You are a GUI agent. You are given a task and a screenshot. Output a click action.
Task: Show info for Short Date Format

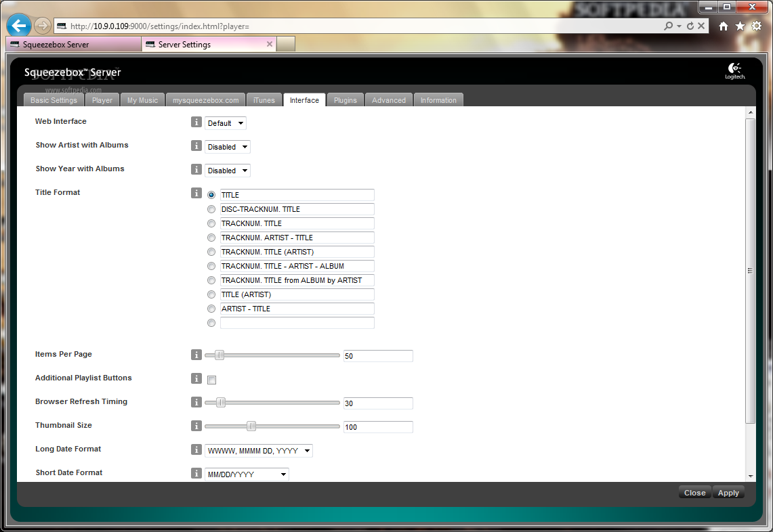(x=196, y=472)
